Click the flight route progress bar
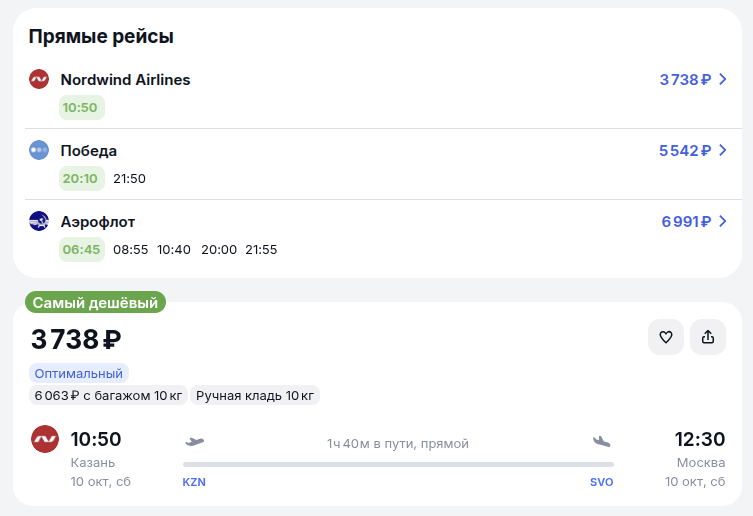This screenshot has width=753, height=516. click(x=398, y=465)
